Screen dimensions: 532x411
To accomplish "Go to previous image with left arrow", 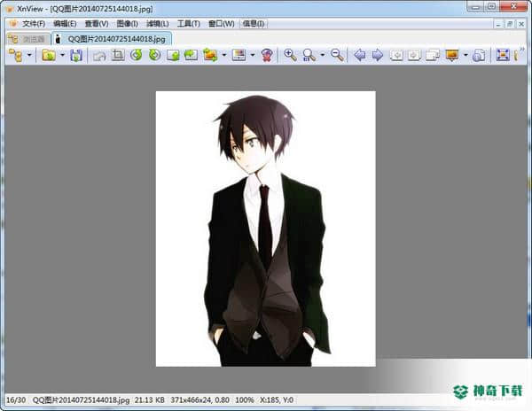I will click(360, 55).
